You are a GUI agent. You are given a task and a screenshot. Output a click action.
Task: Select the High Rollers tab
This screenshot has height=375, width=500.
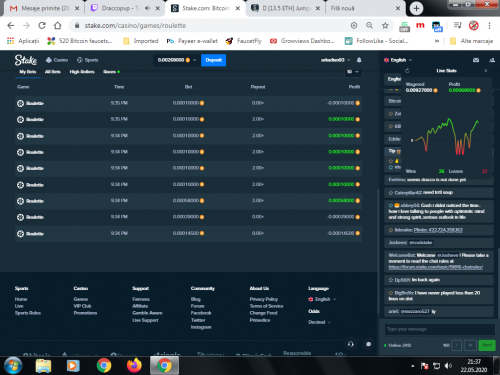click(x=82, y=72)
